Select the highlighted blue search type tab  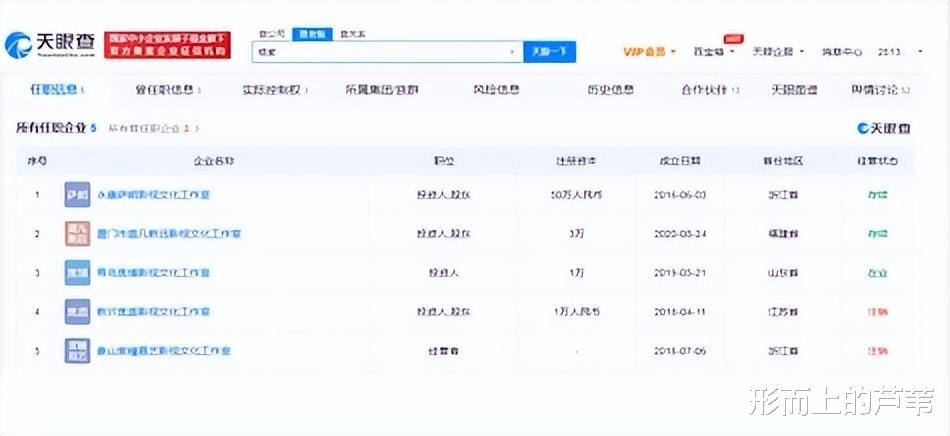[x=312, y=35]
